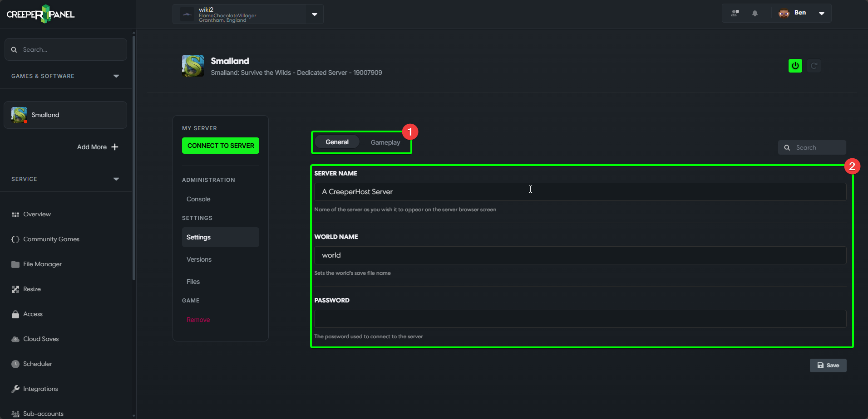Open the Versions page
The width and height of the screenshot is (868, 419).
pyautogui.click(x=199, y=259)
